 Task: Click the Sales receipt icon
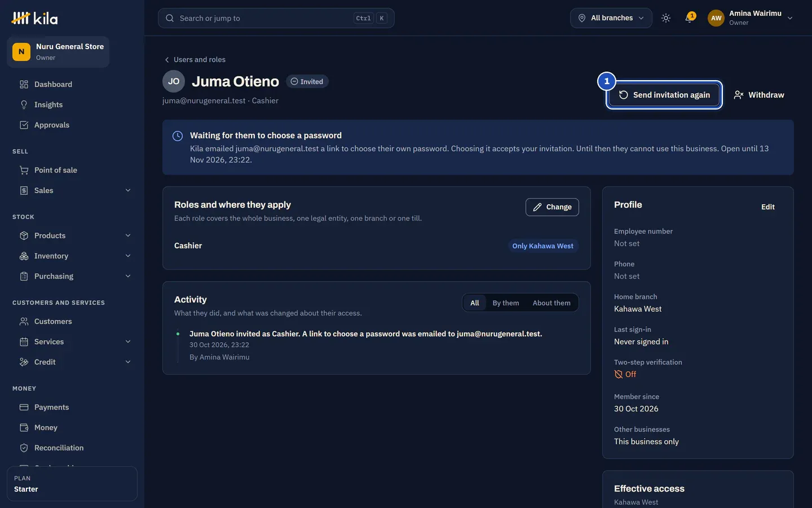pos(24,190)
